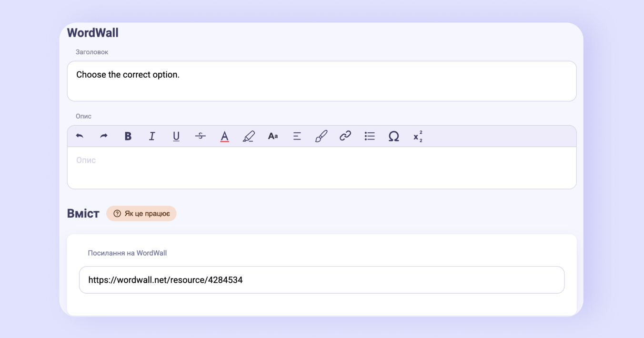This screenshot has height=338, width=644.
Task: Redo the last edit in description toolbar
Action: coord(104,136)
